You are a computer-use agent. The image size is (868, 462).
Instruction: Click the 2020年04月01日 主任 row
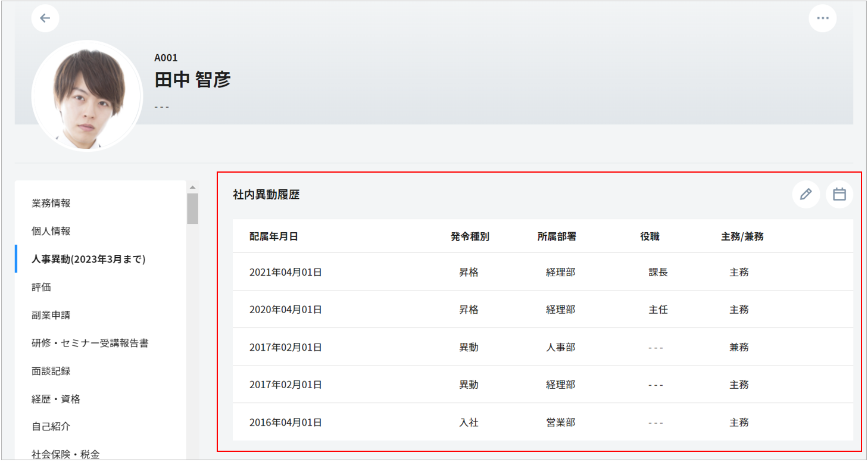(542, 310)
